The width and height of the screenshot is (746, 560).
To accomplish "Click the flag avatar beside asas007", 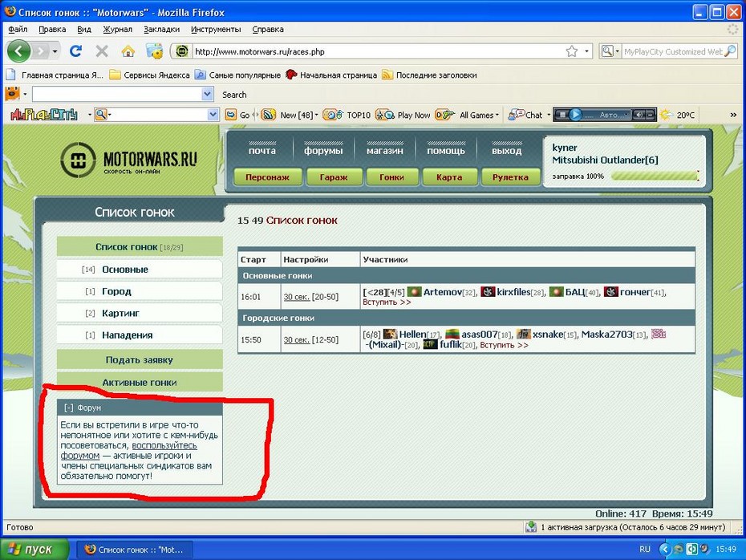I will point(452,334).
